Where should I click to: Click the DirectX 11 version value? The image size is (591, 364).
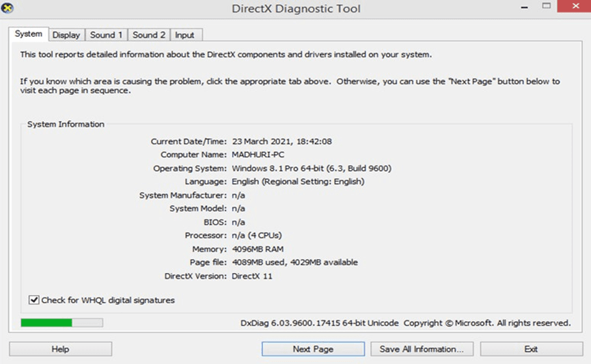click(252, 276)
